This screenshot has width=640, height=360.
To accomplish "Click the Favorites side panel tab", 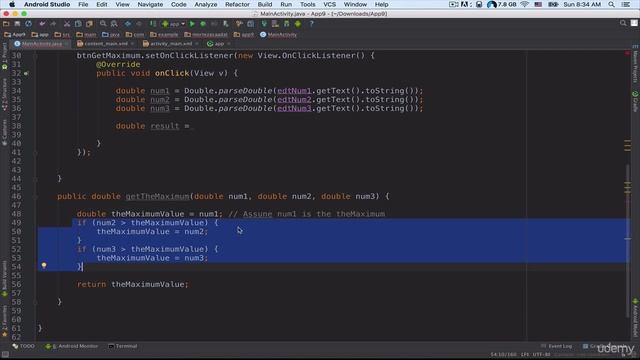I will [x=4, y=322].
